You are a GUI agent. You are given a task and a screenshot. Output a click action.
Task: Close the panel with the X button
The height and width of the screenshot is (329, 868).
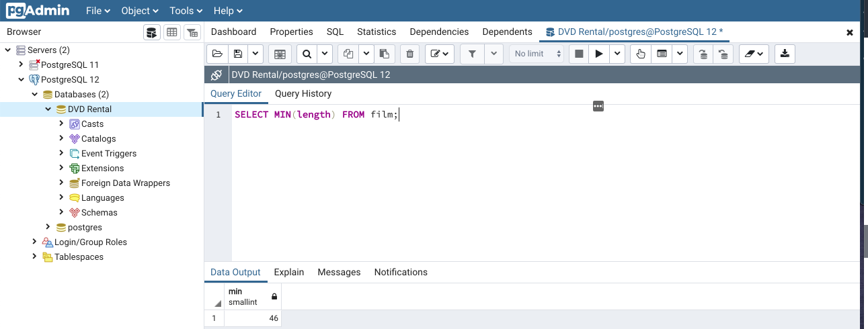click(x=850, y=32)
